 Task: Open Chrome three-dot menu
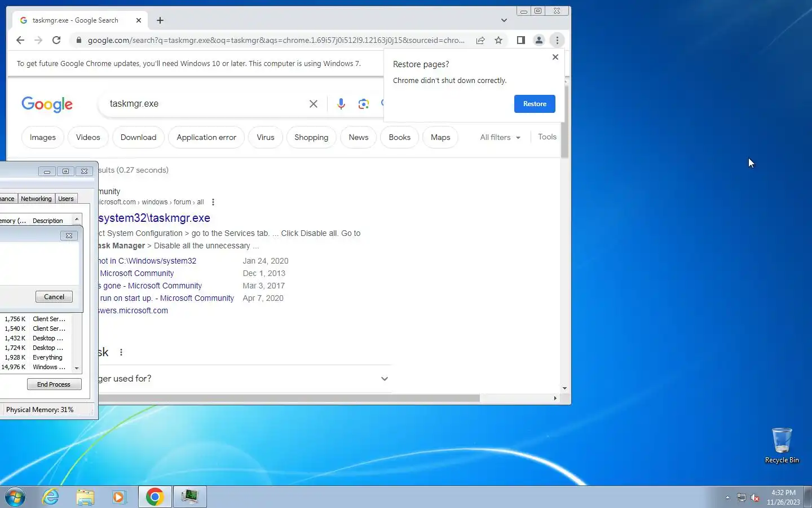coord(557,40)
